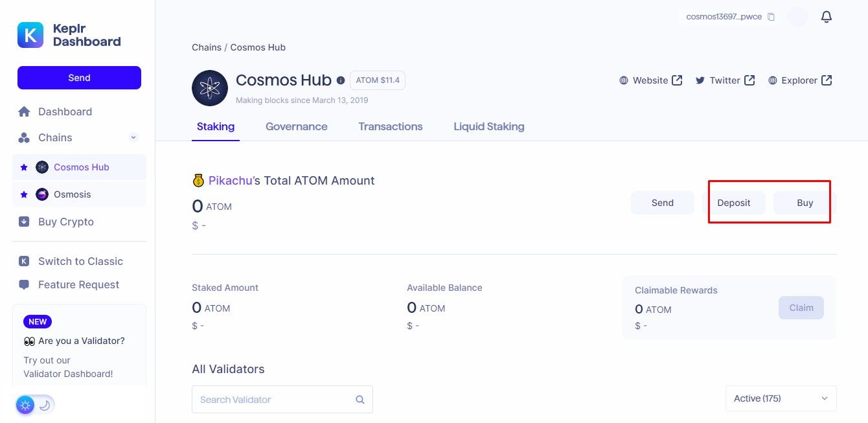The height and width of the screenshot is (423, 868).
Task: Click the cosmos13697...pwce address pill
Action: click(729, 17)
